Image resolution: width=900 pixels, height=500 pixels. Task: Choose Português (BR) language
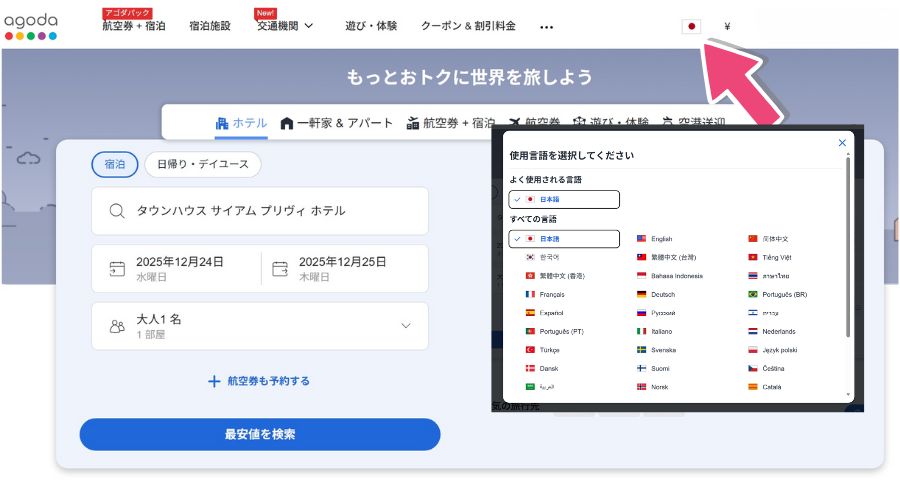pos(778,294)
